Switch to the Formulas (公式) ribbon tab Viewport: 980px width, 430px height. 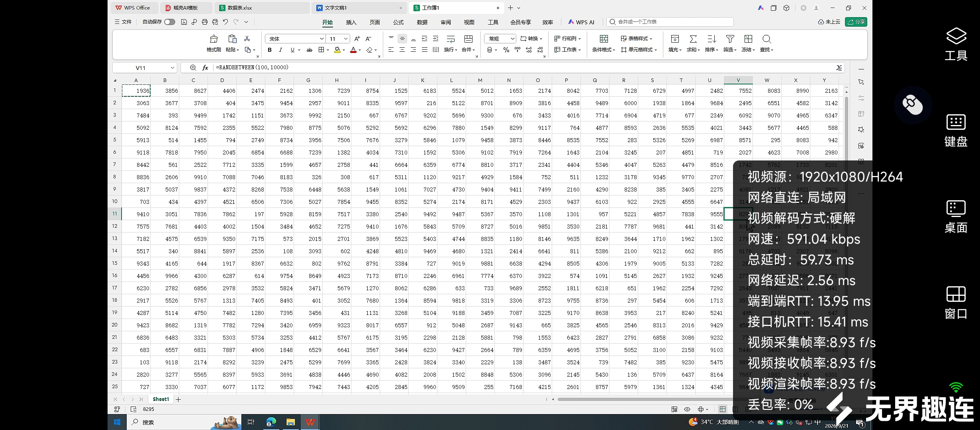pos(398,22)
